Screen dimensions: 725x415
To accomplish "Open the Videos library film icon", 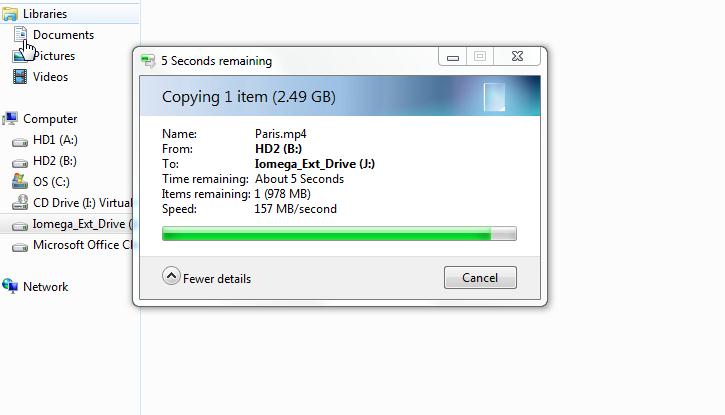I will point(20,77).
